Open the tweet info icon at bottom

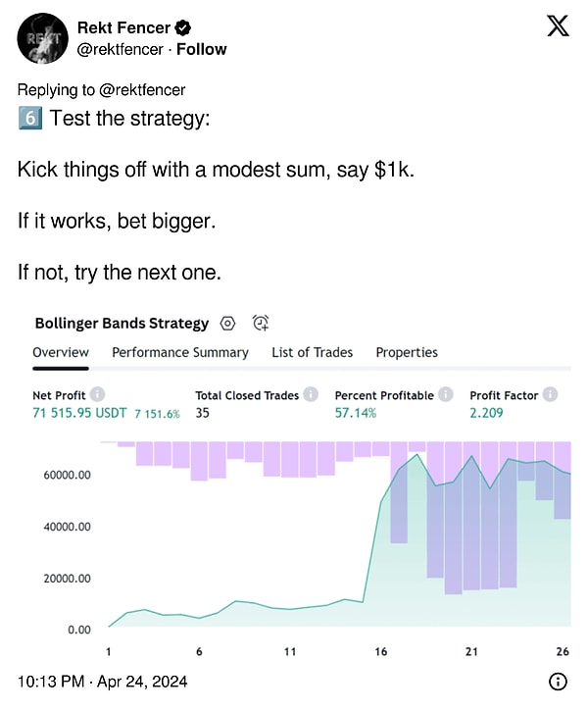(558, 682)
